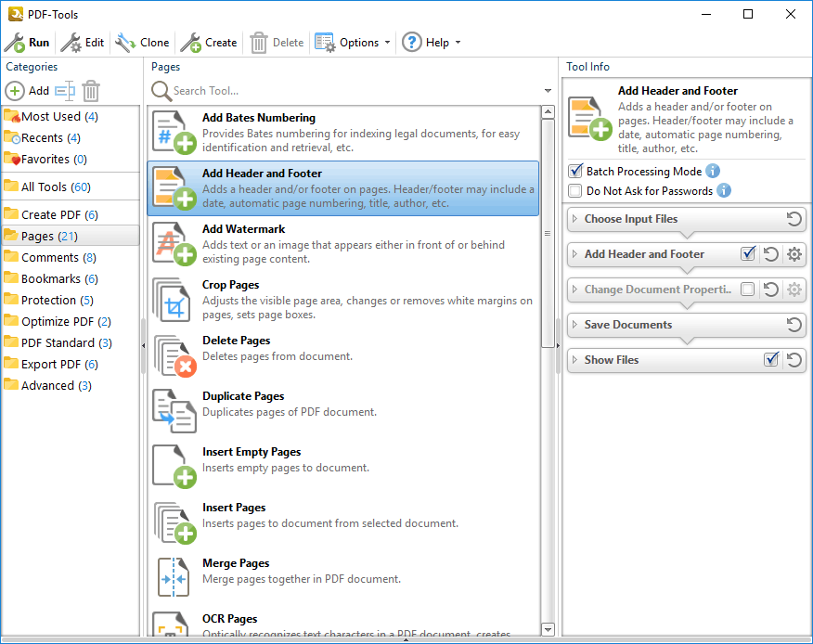Add a new category

pos(28,91)
